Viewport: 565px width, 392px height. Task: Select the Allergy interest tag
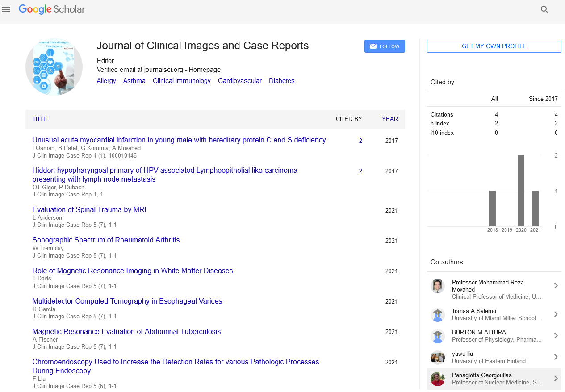tap(106, 81)
